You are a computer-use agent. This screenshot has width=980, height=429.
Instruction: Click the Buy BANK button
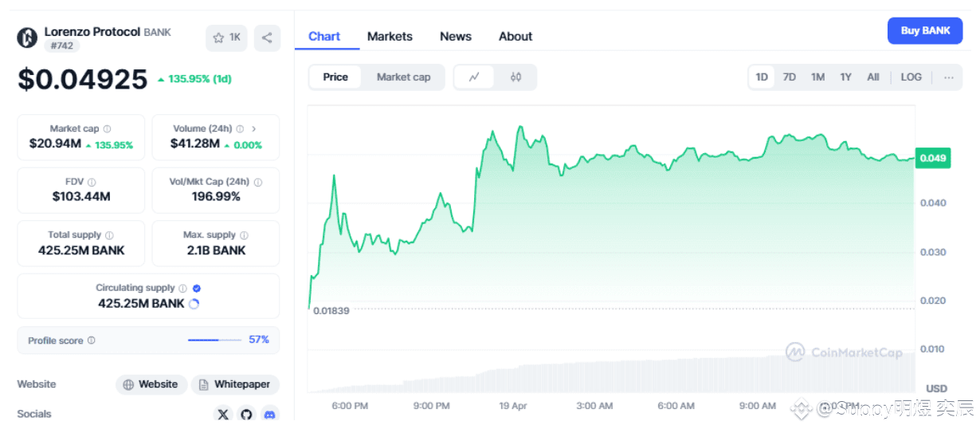pos(925,31)
